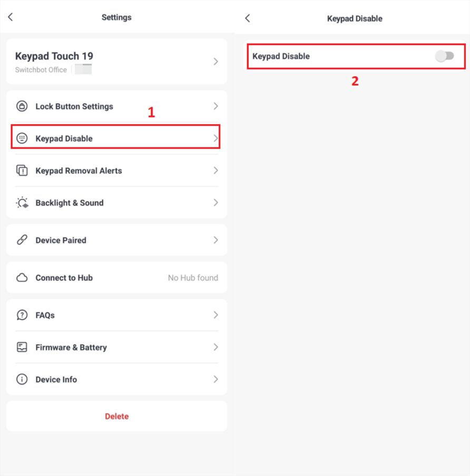This screenshot has height=476, width=470.
Task: Click the Device Info icon
Action: (x=22, y=380)
